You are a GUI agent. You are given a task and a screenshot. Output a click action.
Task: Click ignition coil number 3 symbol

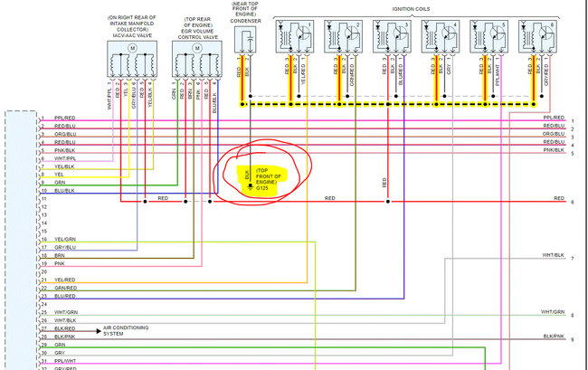pos(392,37)
